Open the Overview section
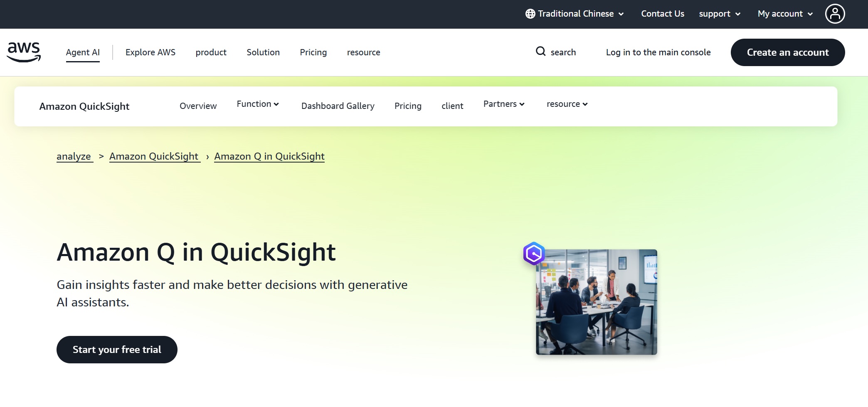 coord(198,106)
